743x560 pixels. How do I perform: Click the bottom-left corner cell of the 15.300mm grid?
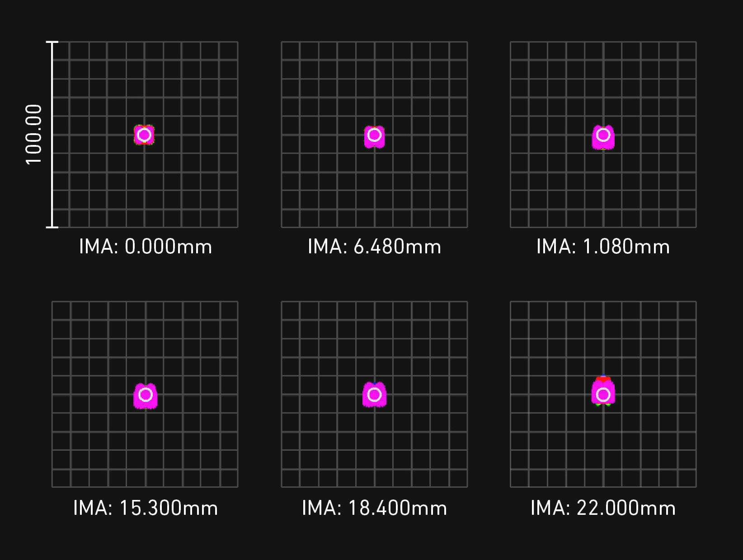[x=61, y=478]
